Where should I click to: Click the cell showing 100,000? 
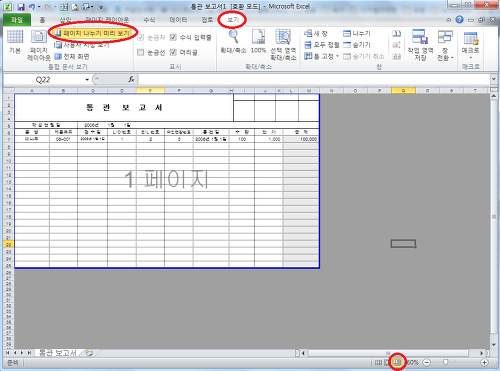pos(301,139)
